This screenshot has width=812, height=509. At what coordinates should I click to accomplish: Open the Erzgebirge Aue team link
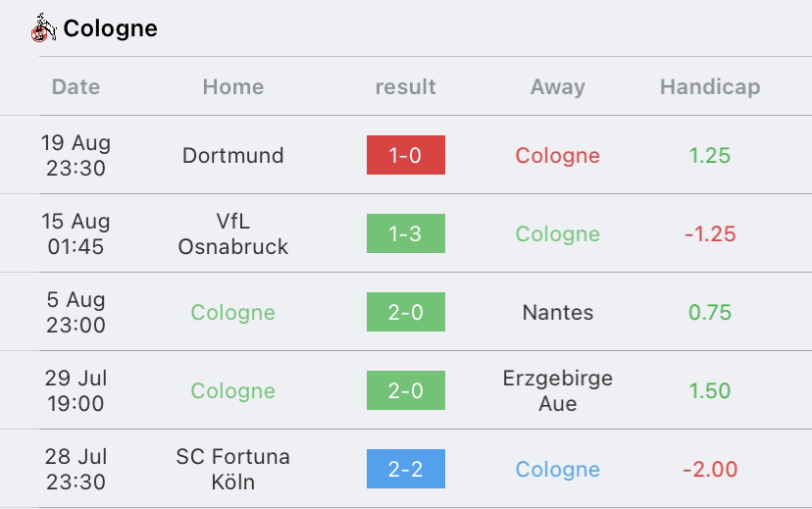[x=558, y=390]
